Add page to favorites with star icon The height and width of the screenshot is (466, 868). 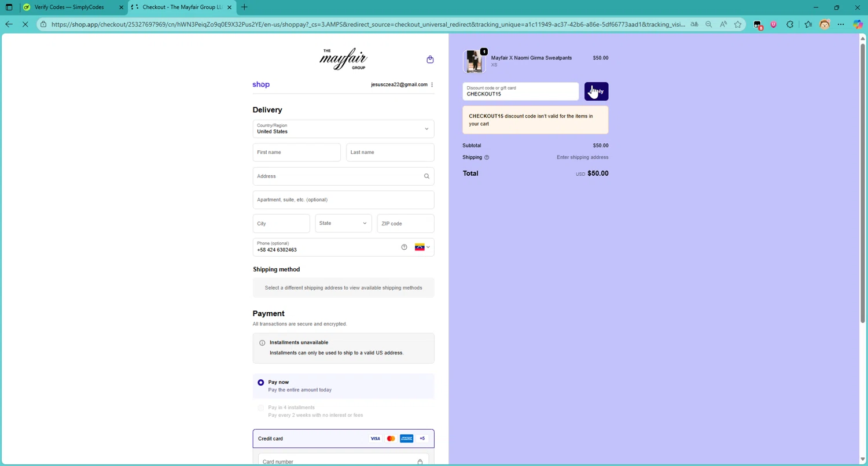[738, 24]
